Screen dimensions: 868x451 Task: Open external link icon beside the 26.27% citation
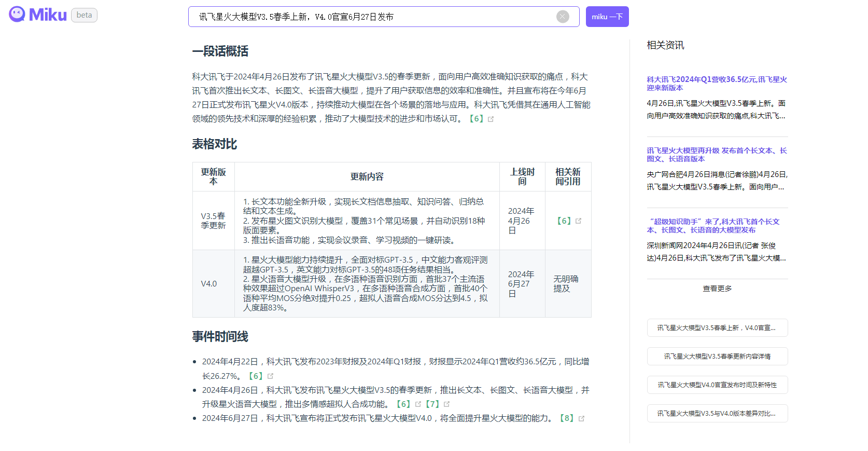(x=270, y=376)
